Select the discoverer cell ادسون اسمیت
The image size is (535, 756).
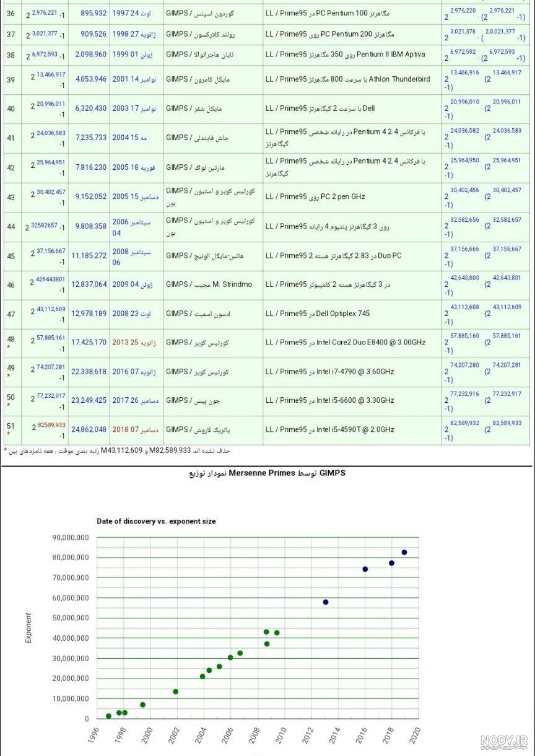click(x=213, y=314)
